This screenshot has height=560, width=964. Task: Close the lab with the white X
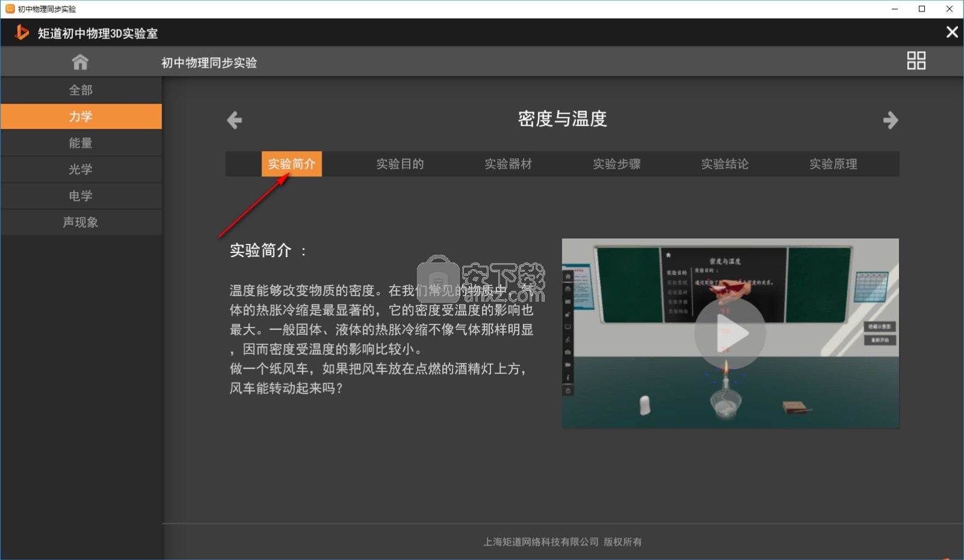point(952,33)
